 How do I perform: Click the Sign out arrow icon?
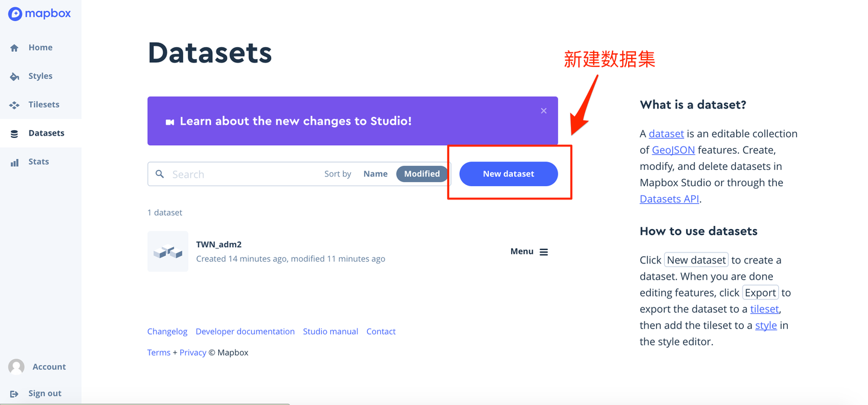pos(15,392)
